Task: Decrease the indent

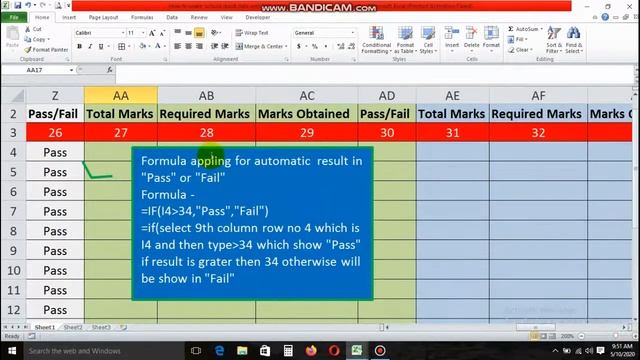Action: (214, 46)
